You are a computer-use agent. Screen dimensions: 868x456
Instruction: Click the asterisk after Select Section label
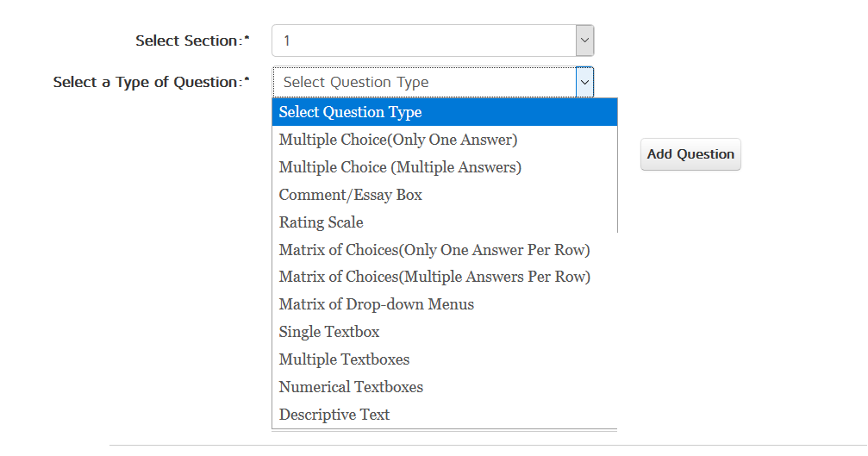point(247,39)
